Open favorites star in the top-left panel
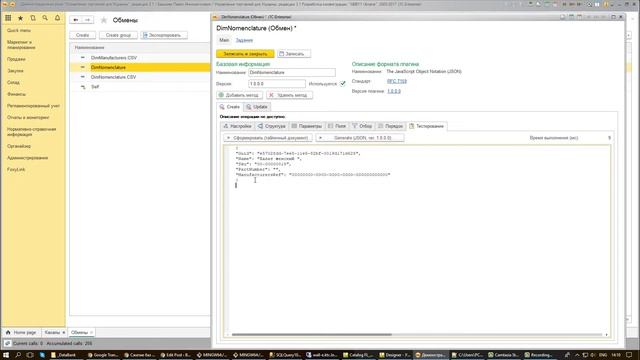Viewport: 640px width, 360px height. click(x=20, y=18)
